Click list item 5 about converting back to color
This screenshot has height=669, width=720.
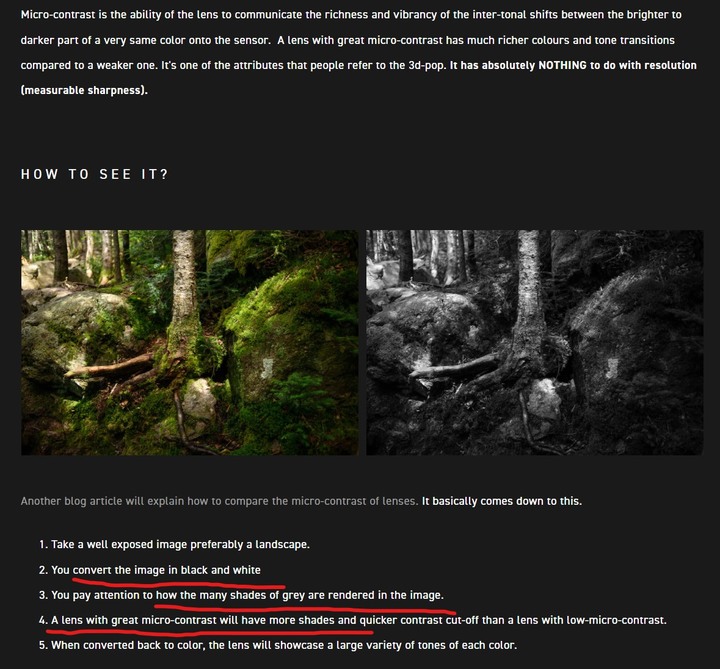278,645
